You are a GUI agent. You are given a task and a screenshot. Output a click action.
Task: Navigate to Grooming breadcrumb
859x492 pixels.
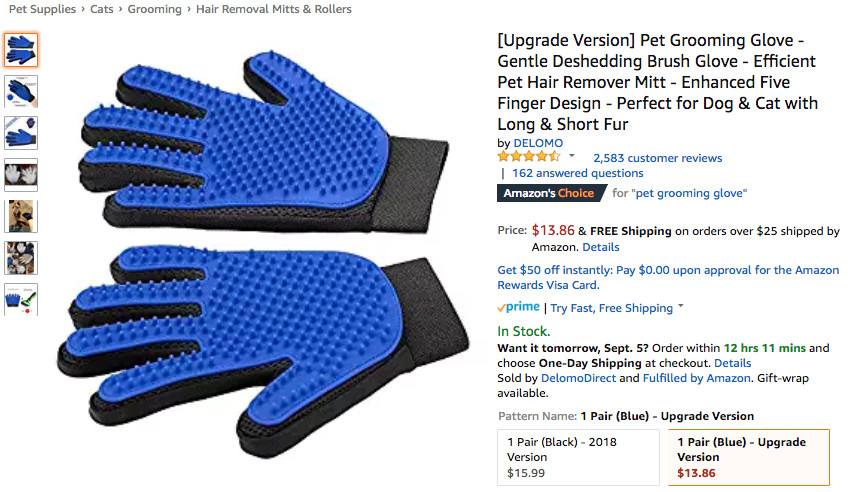tap(154, 9)
